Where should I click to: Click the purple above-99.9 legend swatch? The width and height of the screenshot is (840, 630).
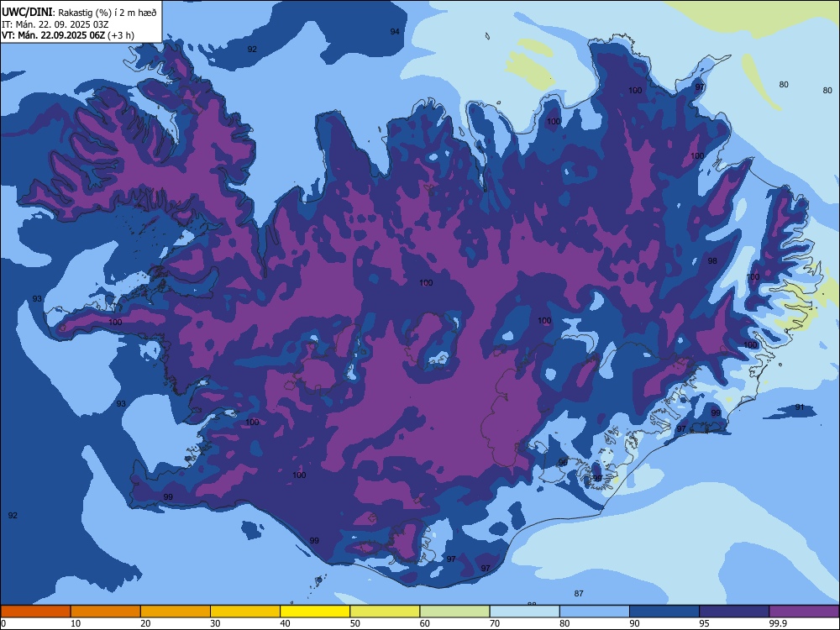804,612
